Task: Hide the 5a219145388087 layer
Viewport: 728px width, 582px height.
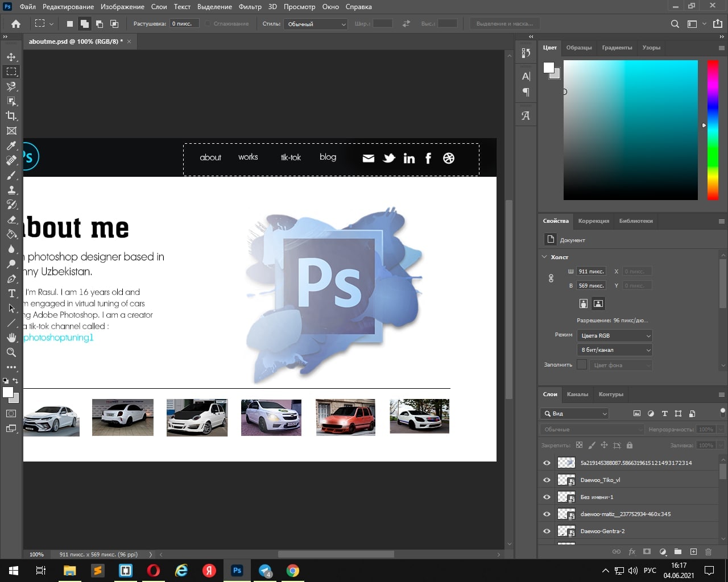Action: 547,463
